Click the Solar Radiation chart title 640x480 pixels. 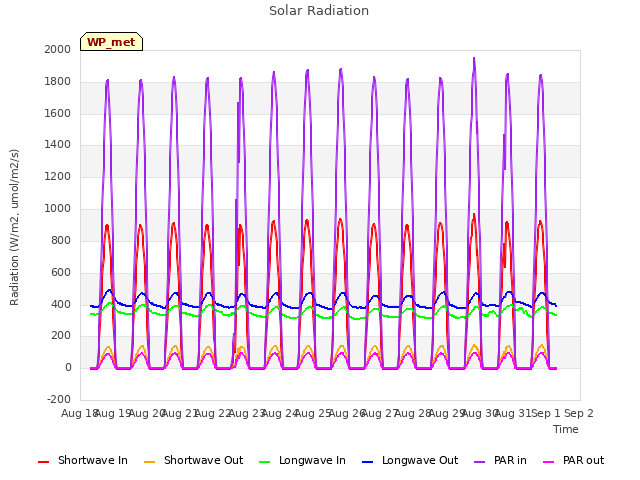[x=319, y=11]
